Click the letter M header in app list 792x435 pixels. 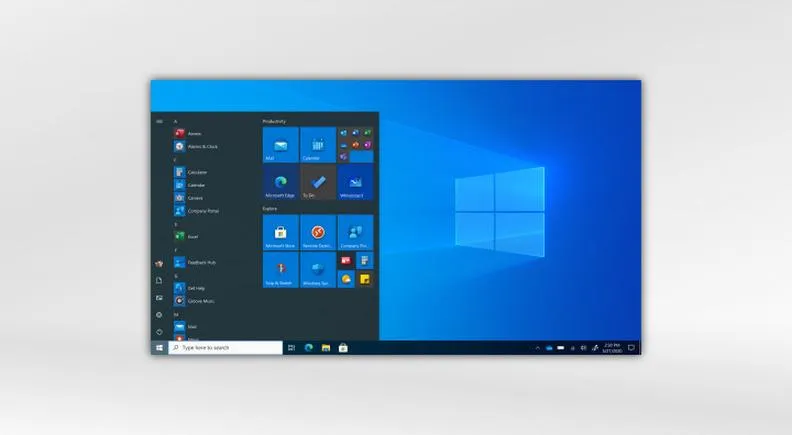click(x=176, y=314)
